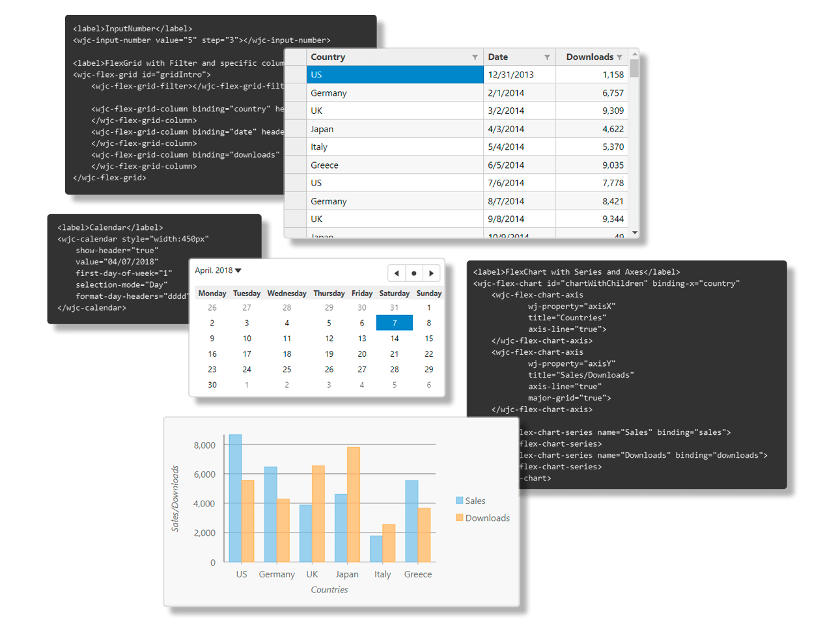The height and width of the screenshot is (623, 840).
Task: Select the highlighted US cell in grid
Action: (395, 74)
